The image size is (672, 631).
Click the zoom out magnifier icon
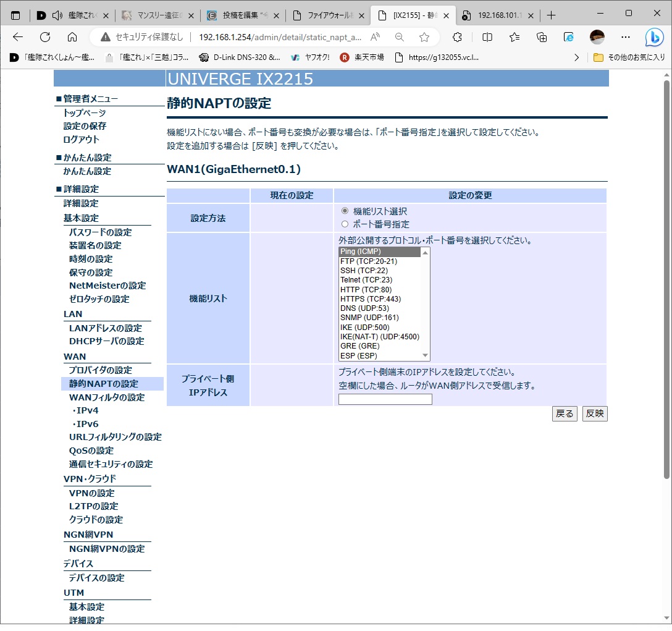400,37
